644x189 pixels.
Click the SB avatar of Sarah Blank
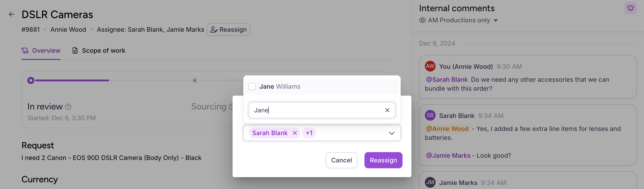430,115
